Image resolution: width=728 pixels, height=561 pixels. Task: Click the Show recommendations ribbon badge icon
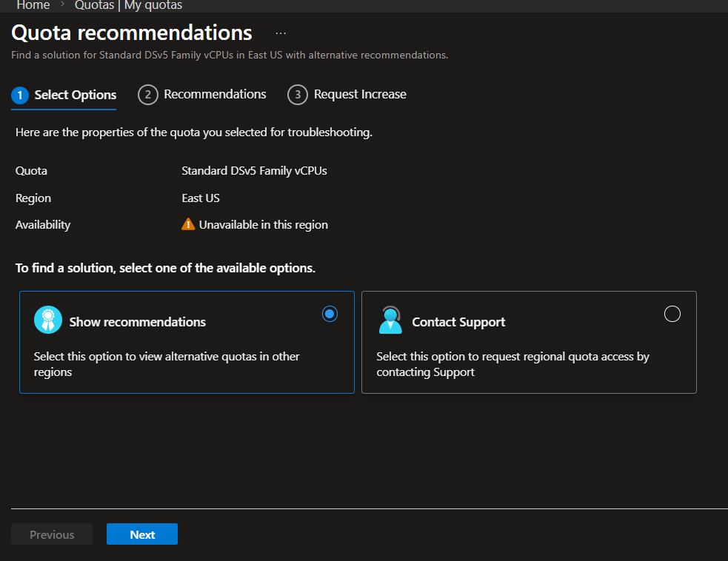point(48,320)
